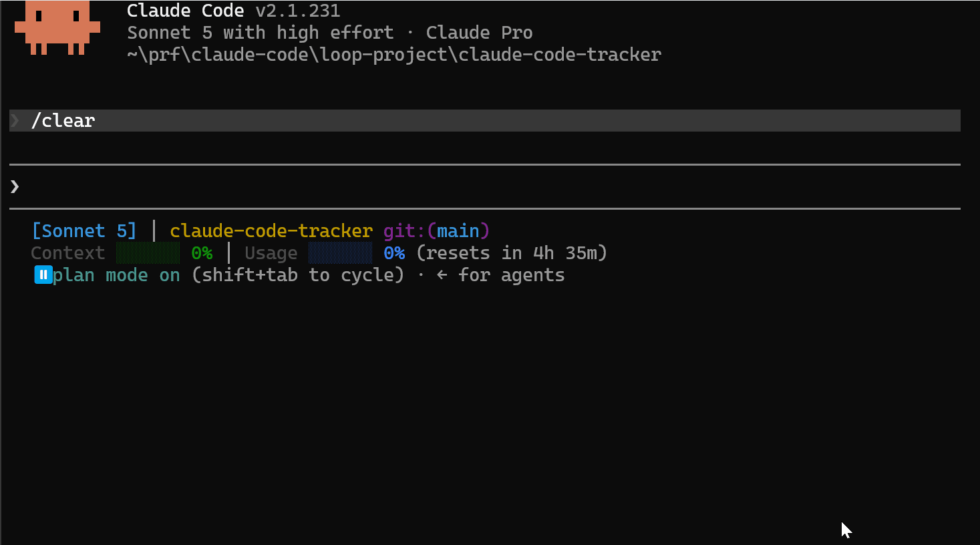Click the shift+tab to cycle hint

[x=298, y=275]
